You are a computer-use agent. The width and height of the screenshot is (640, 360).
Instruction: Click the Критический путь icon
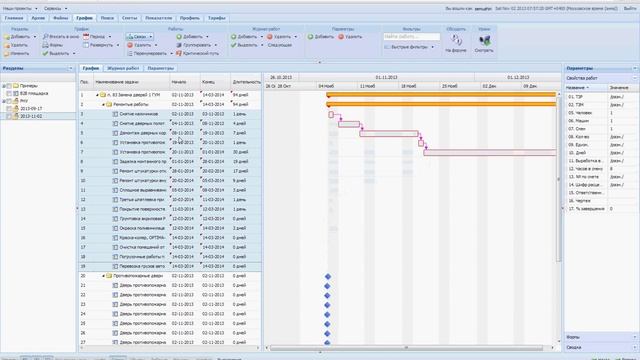pyautogui.click(x=179, y=53)
